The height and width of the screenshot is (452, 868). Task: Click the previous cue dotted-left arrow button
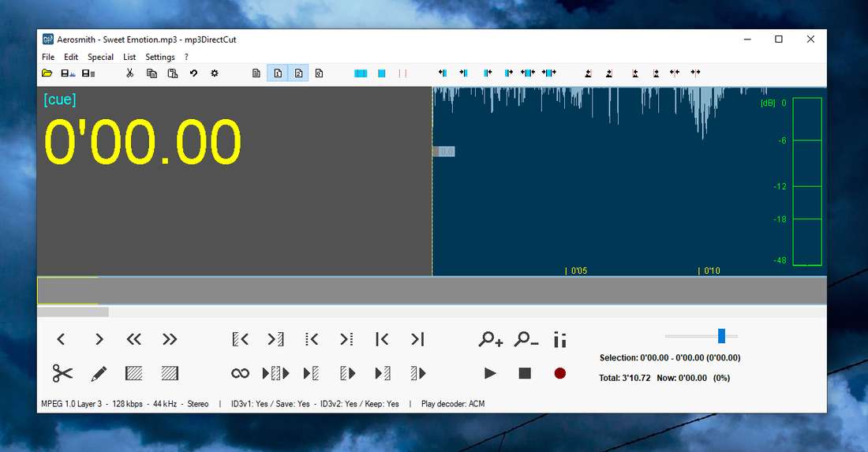(312, 339)
